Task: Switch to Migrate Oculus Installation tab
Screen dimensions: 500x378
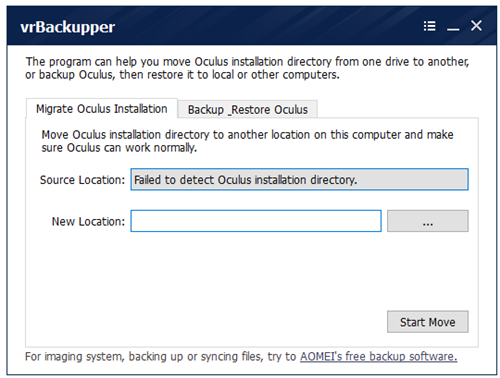Action: (x=102, y=109)
